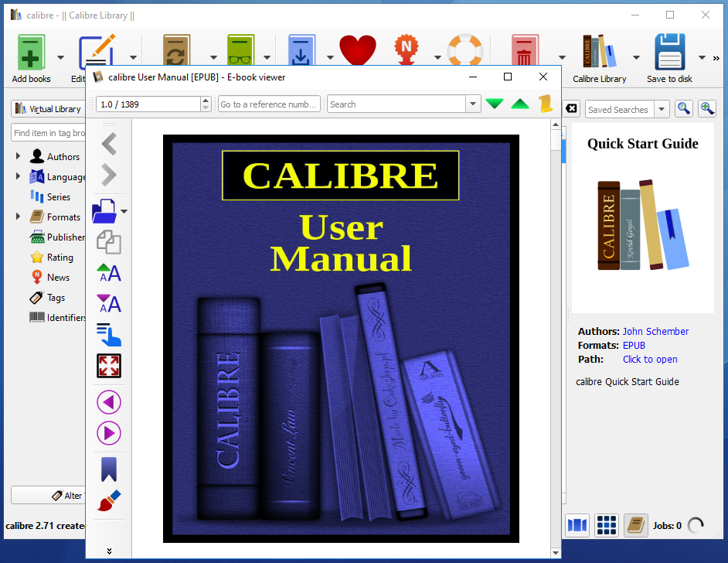Open John Schember author link
Screen dimensions: 728x563
(655, 331)
